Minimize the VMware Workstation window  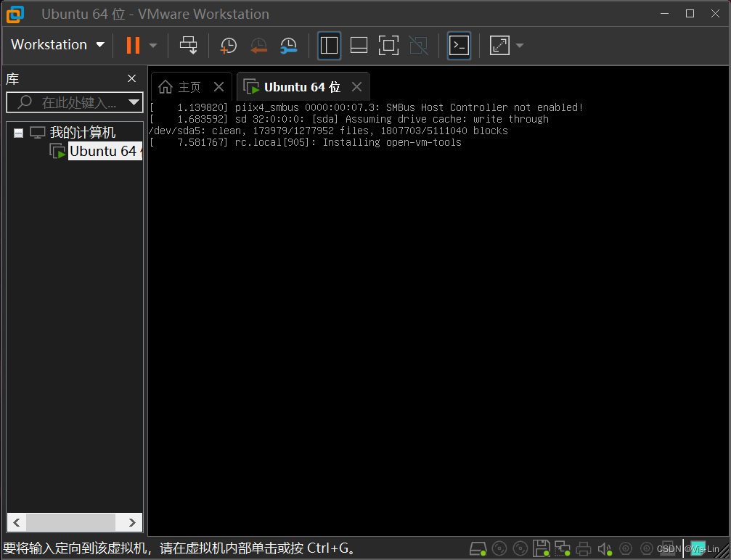665,14
